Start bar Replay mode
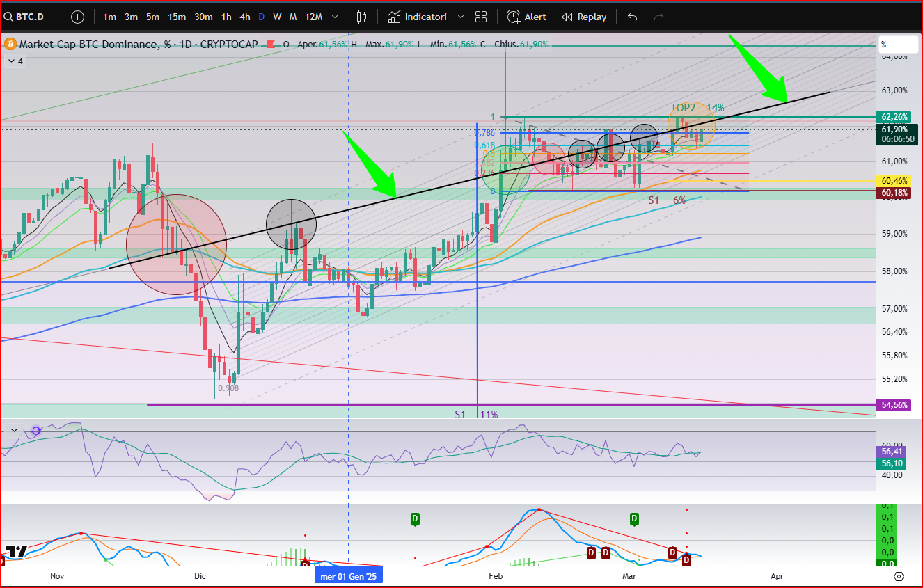 tap(584, 17)
